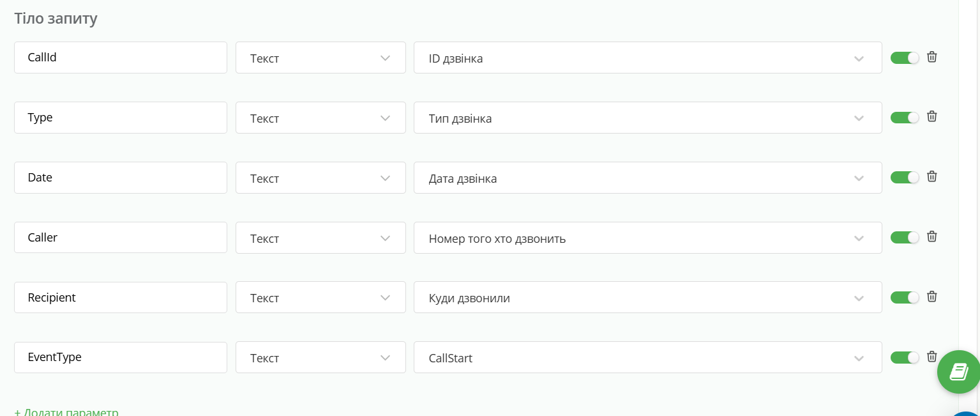Open the 'Номер того хто дзвонить' dropdown
The width and height of the screenshot is (980, 416).
click(x=647, y=238)
